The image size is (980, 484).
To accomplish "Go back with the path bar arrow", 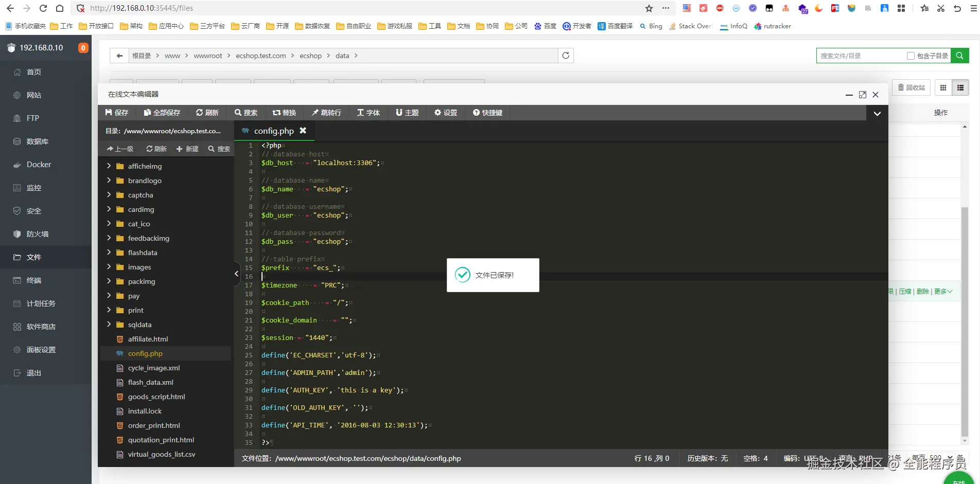I will click(119, 56).
